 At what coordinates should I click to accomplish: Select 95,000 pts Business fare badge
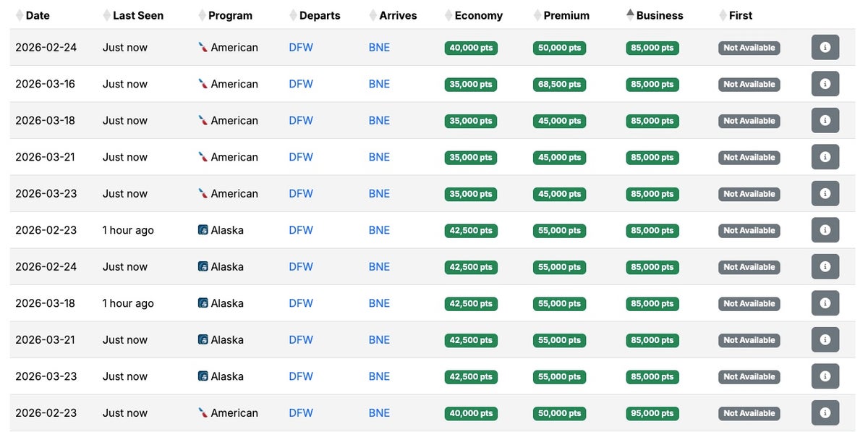pyautogui.click(x=652, y=413)
